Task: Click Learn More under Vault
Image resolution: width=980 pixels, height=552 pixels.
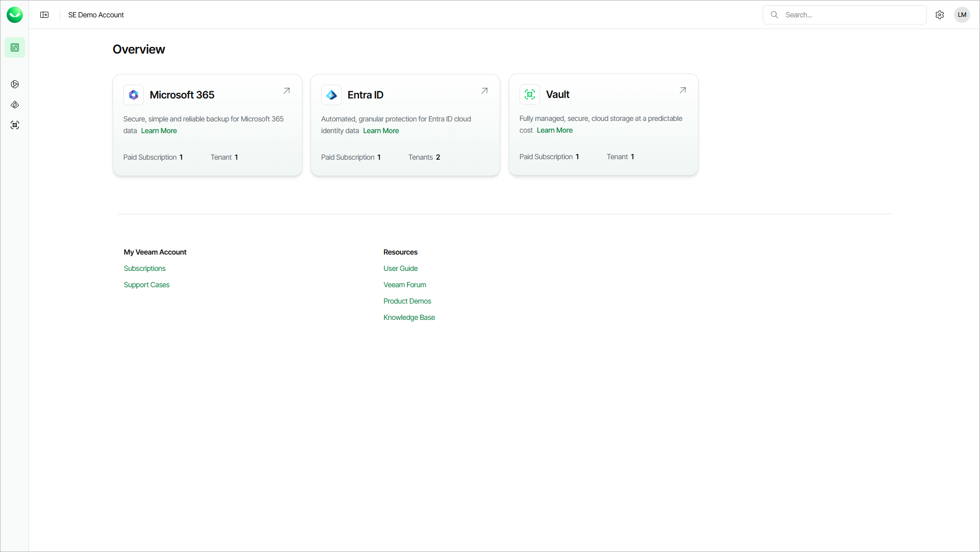Action: [555, 130]
